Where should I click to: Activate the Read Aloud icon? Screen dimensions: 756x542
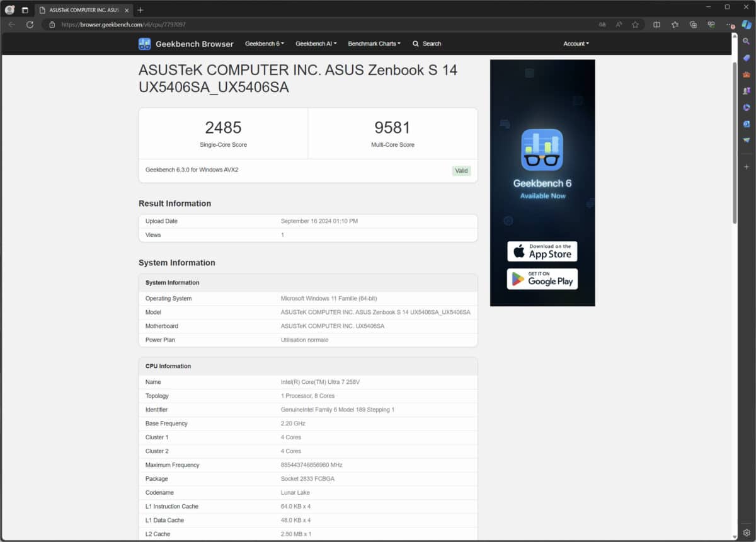[x=619, y=25]
